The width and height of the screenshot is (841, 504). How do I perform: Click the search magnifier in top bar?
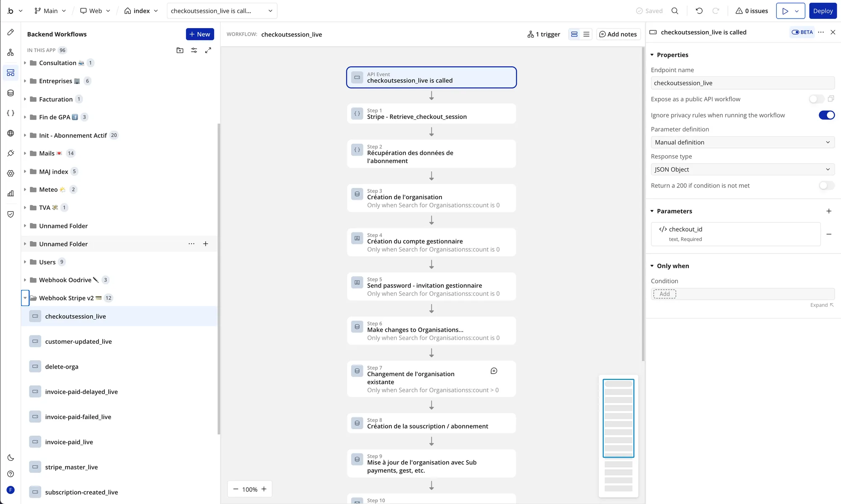coord(675,11)
